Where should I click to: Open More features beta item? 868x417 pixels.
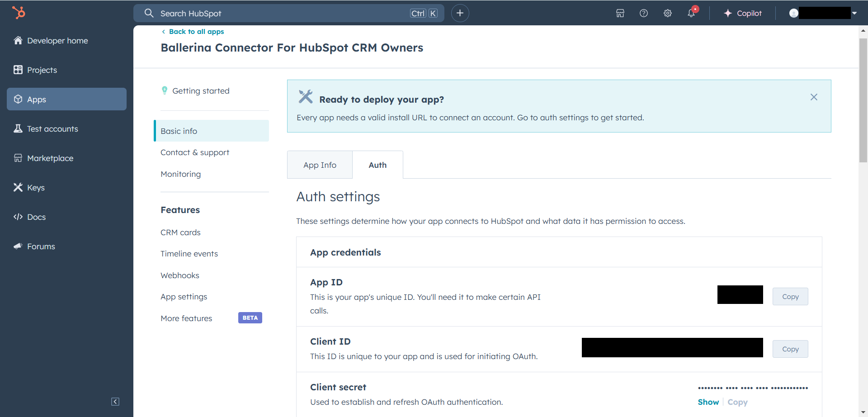click(186, 318)
